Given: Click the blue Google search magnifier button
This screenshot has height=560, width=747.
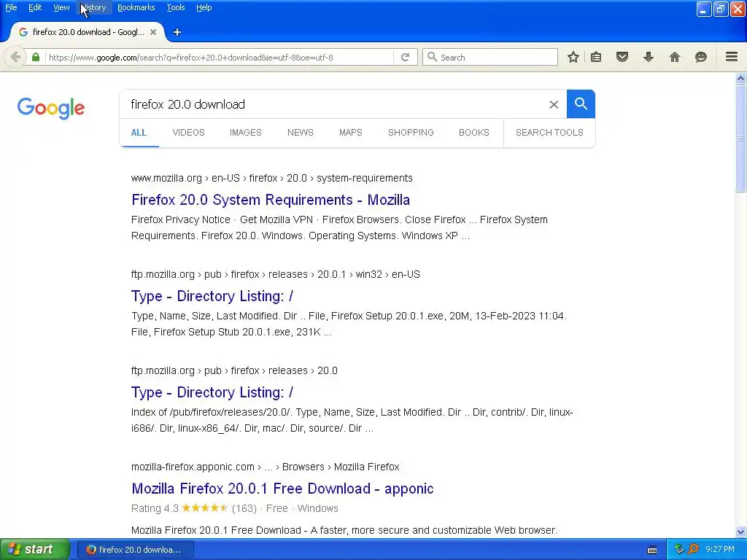Looking at the screenshot, I should [581, 104].
